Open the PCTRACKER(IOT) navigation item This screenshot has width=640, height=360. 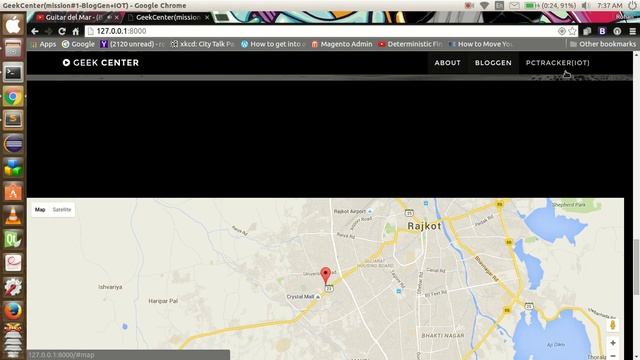point(558,63)
